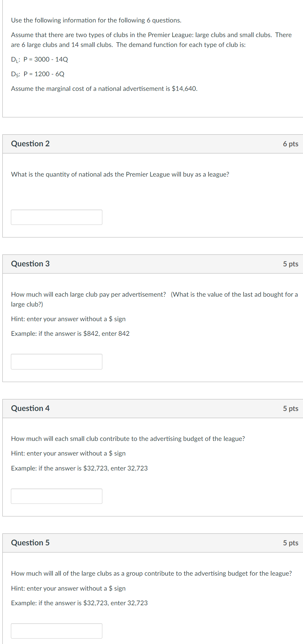Image resolution: width=303 pixels, height=644 pixels.
Task: Click the 5 pts label on Question 5
Action: (291, 543)
